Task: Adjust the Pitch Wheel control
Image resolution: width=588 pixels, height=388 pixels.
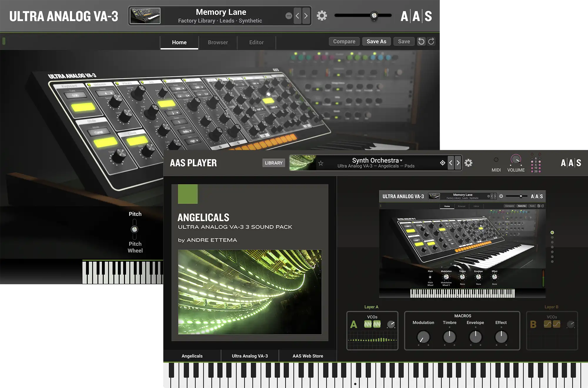Action: 134,229
